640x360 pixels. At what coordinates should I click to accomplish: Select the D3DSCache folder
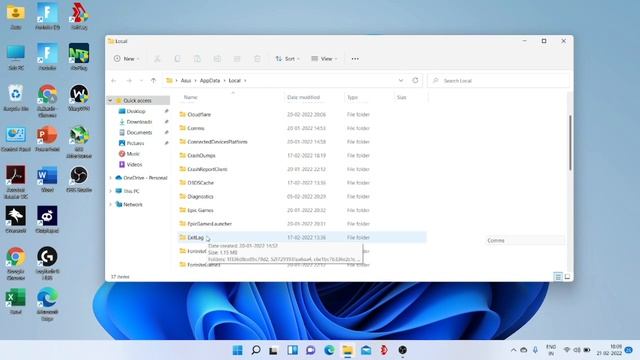(302, 183)
